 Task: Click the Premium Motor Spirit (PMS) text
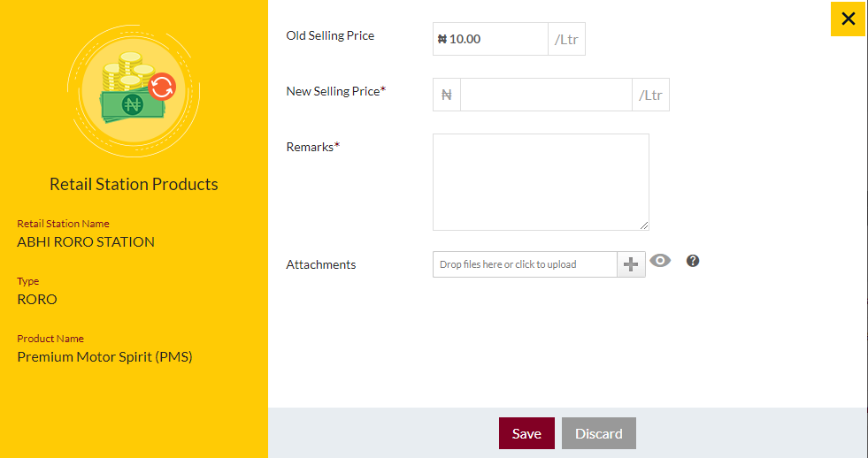click(104, 357)
